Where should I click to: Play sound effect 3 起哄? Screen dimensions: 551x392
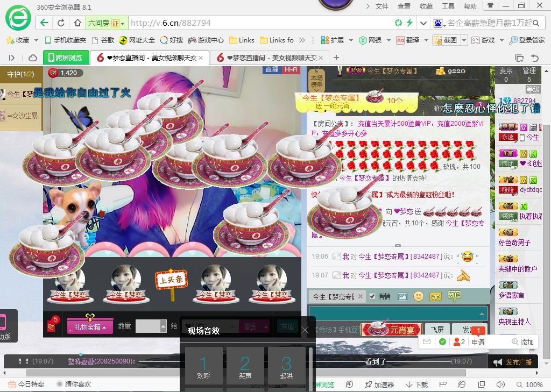coord(286,366)
